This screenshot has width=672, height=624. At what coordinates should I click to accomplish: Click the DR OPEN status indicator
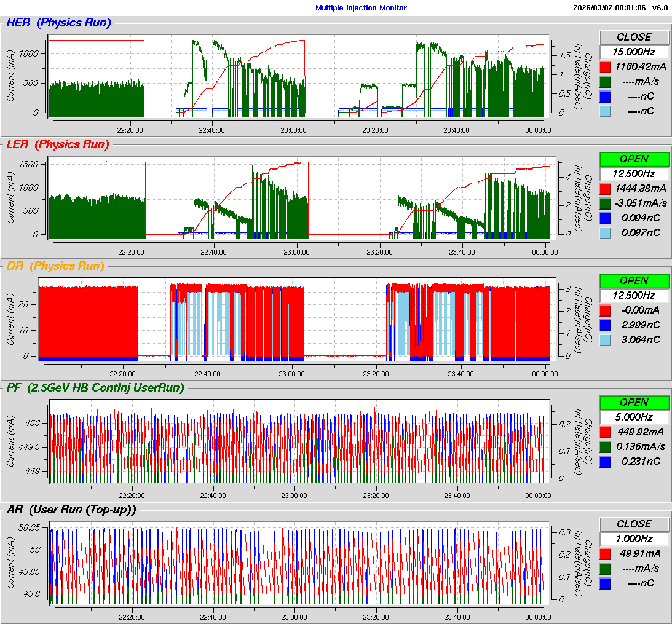pos(634,280)
